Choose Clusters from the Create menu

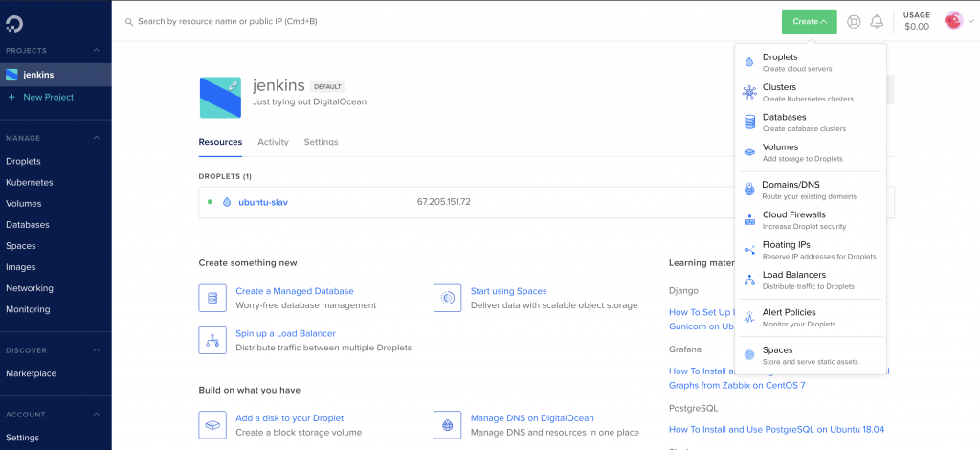(811, 93)
